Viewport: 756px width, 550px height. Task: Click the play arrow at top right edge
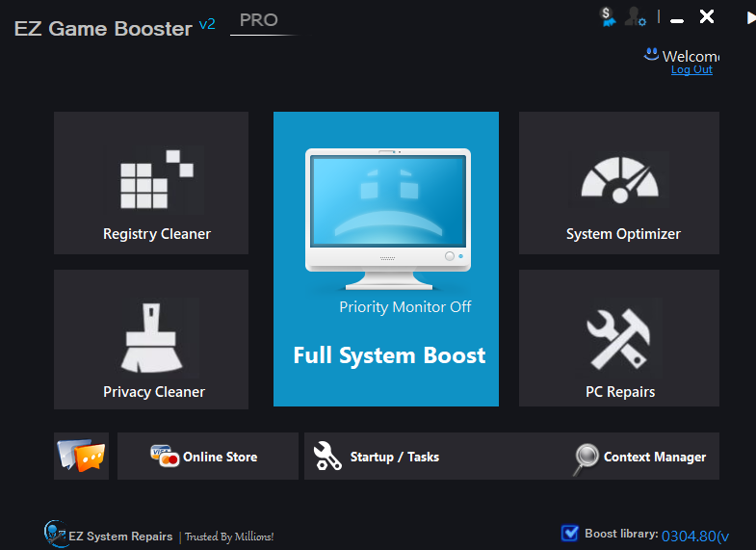click(x=750, y=18)
